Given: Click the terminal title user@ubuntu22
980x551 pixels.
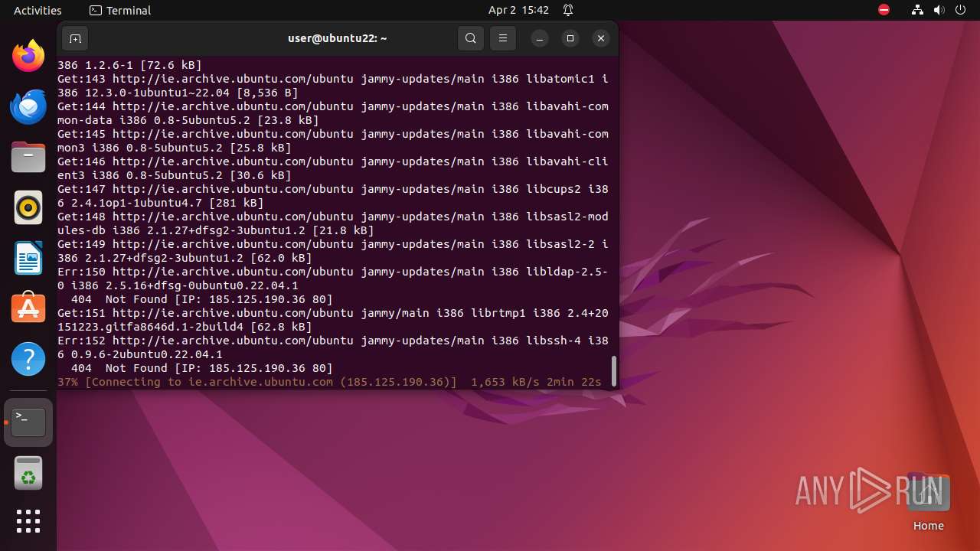Looking at the screenshot, I should (338, 37).
